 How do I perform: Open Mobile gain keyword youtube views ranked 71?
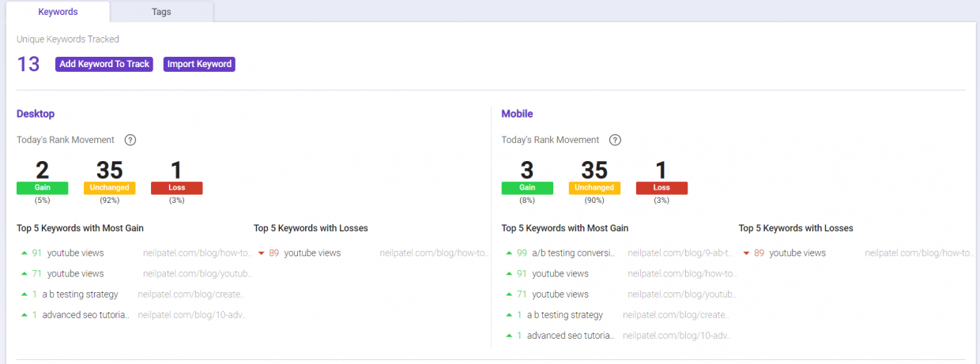click(x=560, y=294)
